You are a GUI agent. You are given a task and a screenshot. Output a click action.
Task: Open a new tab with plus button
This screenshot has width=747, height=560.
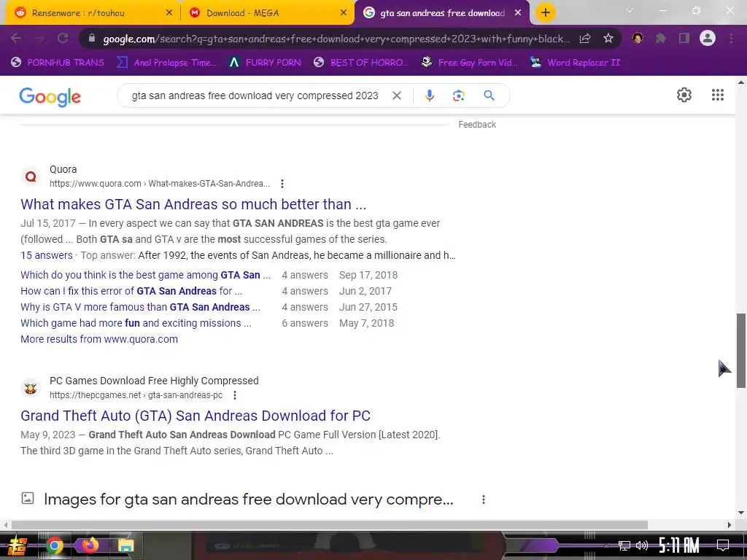(546, 12)
